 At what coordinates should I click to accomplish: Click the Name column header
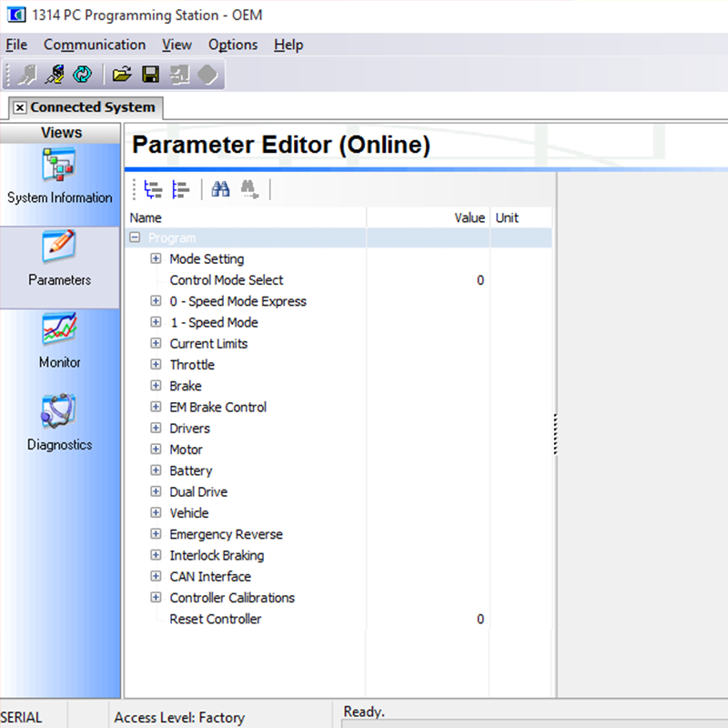coord(246,217)
